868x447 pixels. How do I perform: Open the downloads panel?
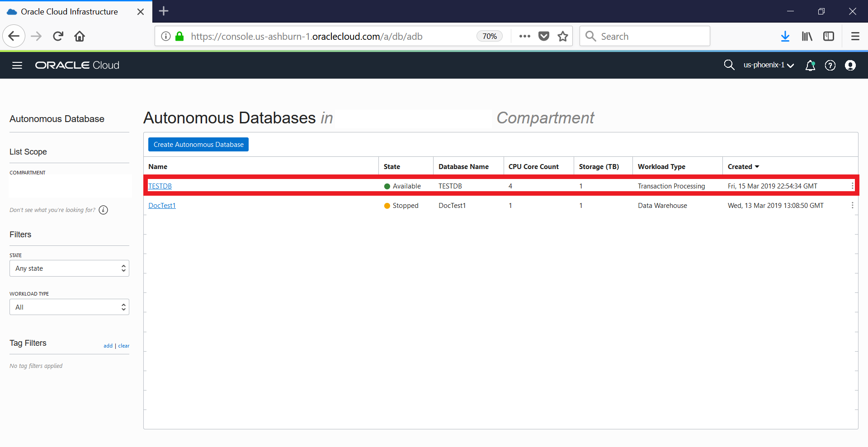click(785, 36)
